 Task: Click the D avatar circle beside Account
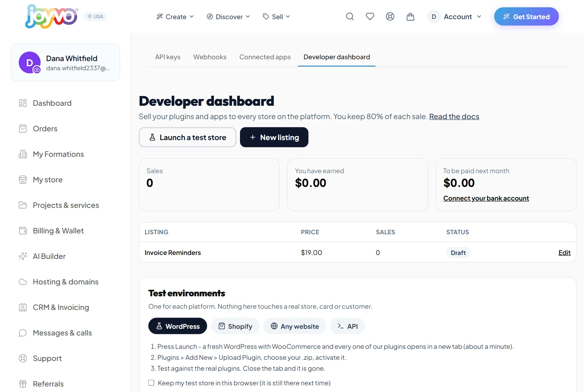pos(434,16)
